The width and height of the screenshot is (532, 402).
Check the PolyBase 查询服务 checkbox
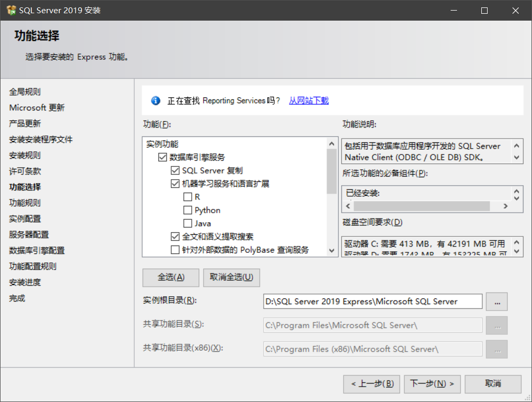tap(175, 250)
